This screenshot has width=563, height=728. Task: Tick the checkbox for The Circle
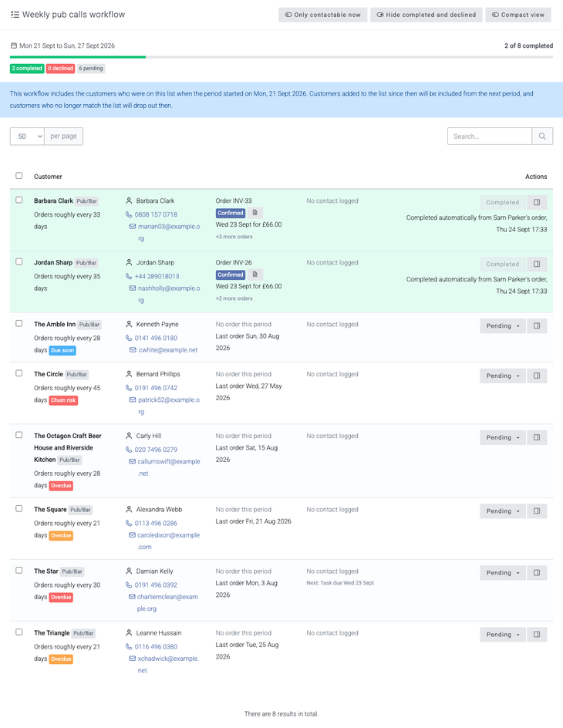pyautogui.click(x=19, y=373)
